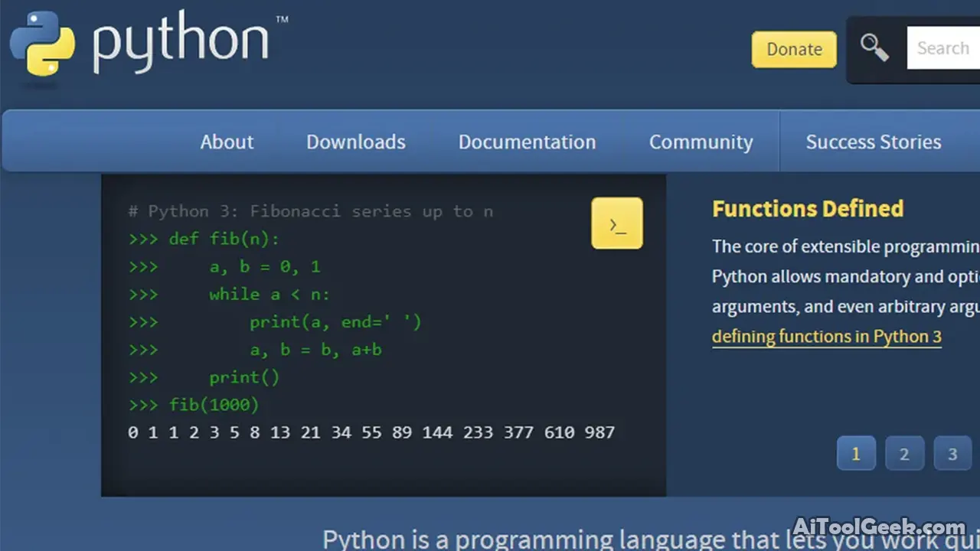Screen dimensions: 980x551
Task: Click the 'while a < n:' code line
Action: click(269, 295)
